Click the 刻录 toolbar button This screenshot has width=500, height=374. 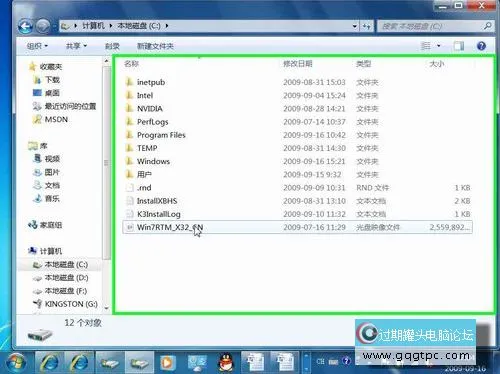pos(112,46)
